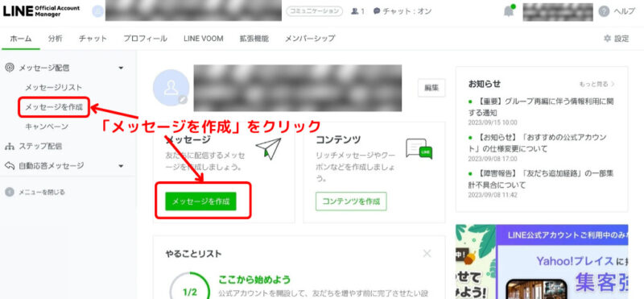The image size is (644, 299).
Task: Click the 編集 button beside account name
Action: coord(431,88)
